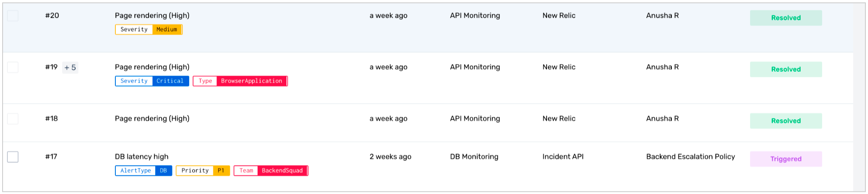Open Backend Escalation Policy assignee
Viewport: 868px width, 194px height.
690,157
